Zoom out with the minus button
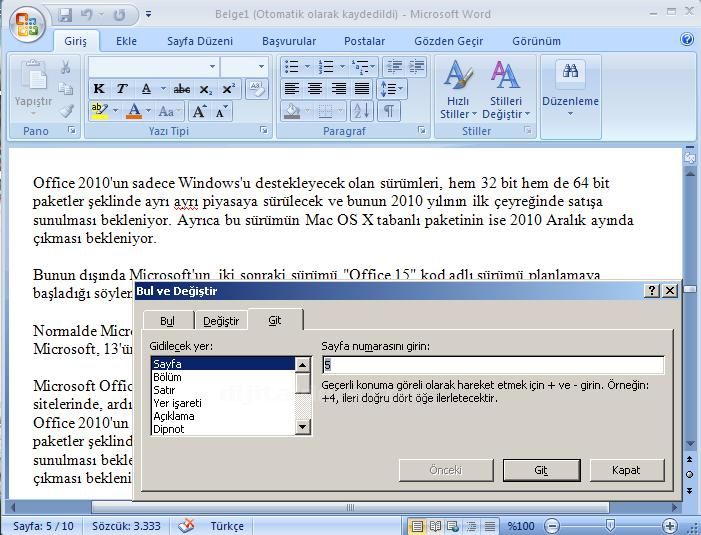 pyautogui.click(x=553, y=526)
